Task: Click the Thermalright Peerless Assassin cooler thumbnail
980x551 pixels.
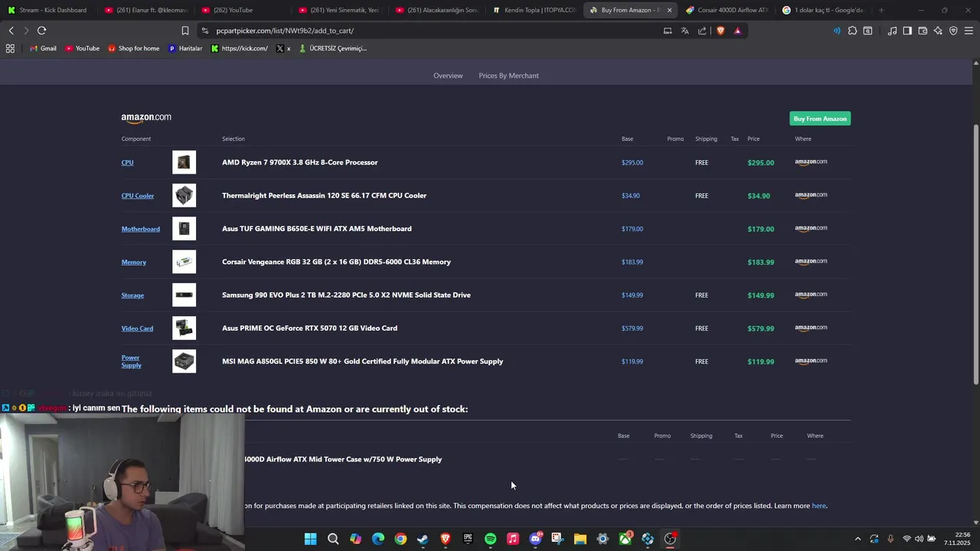Action: pyautogui.click(x=184, y=195)
